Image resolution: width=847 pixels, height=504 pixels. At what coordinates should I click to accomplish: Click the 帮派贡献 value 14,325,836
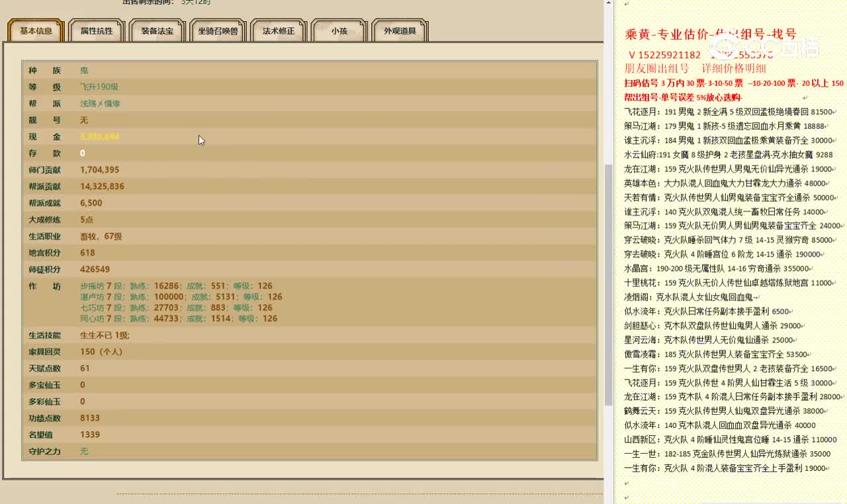click(103, 186)
